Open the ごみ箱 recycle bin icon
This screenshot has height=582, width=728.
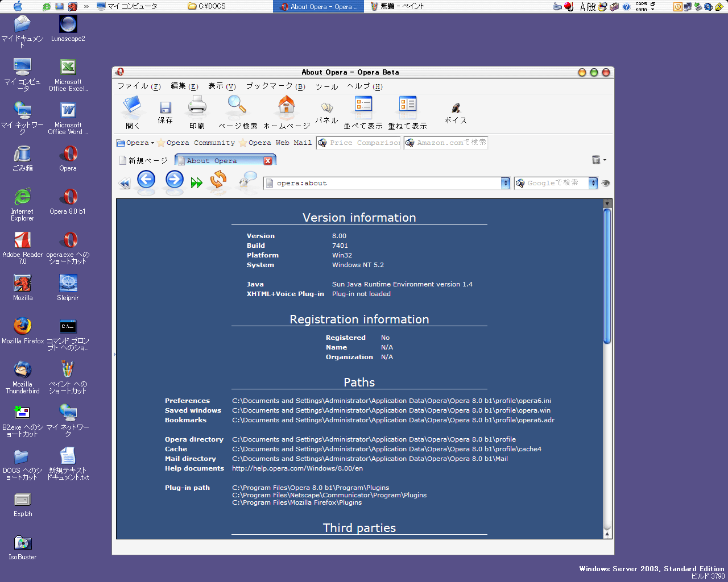click(x=23, y=158)
